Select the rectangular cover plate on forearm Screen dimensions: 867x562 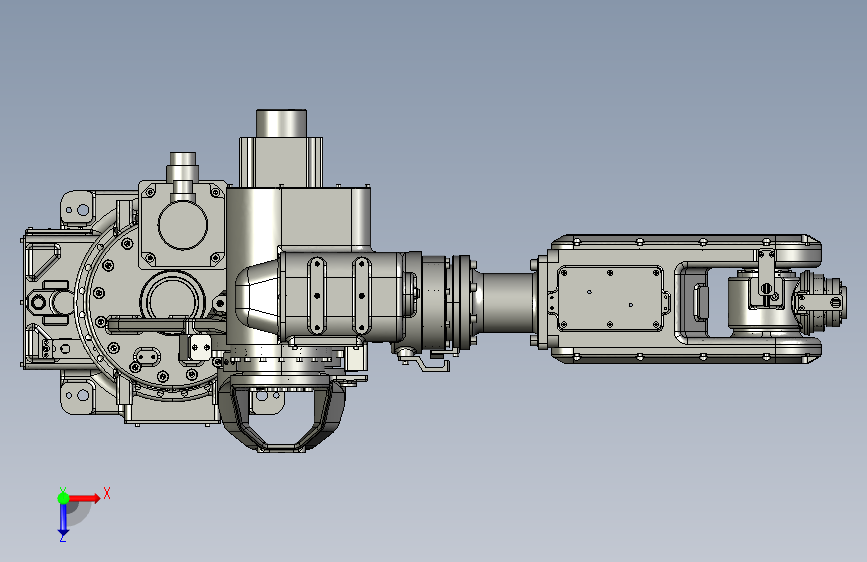[610, 299]
